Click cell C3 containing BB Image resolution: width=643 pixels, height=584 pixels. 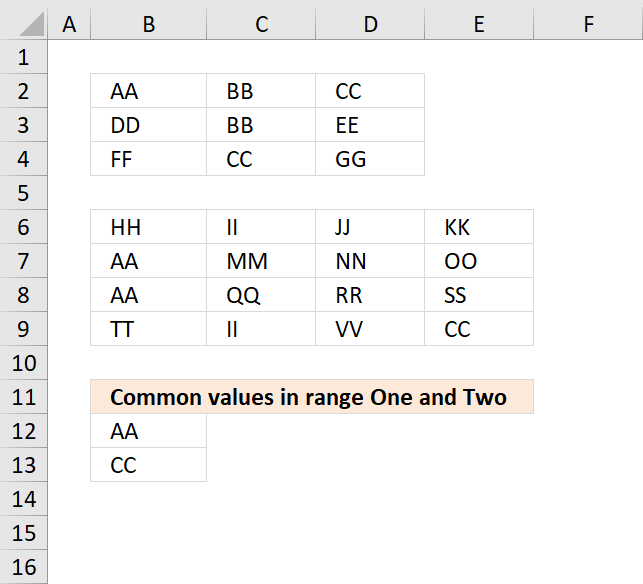[x=261, y=125]
